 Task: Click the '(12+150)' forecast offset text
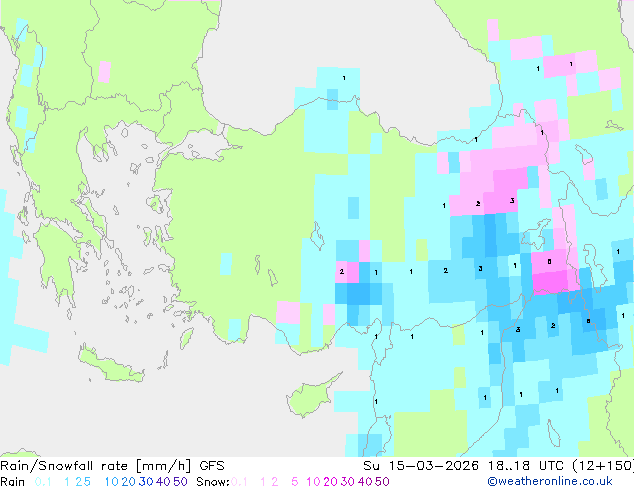603,466
